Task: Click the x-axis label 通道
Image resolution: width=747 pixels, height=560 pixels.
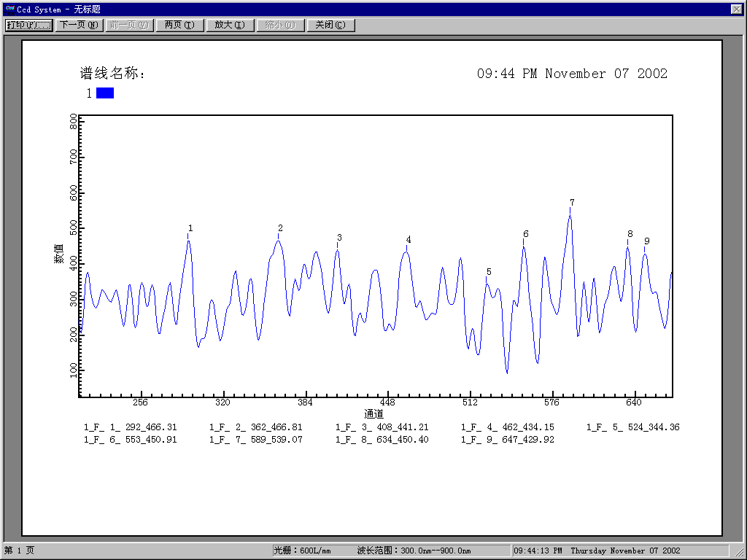Action: (x=374, y=414)
